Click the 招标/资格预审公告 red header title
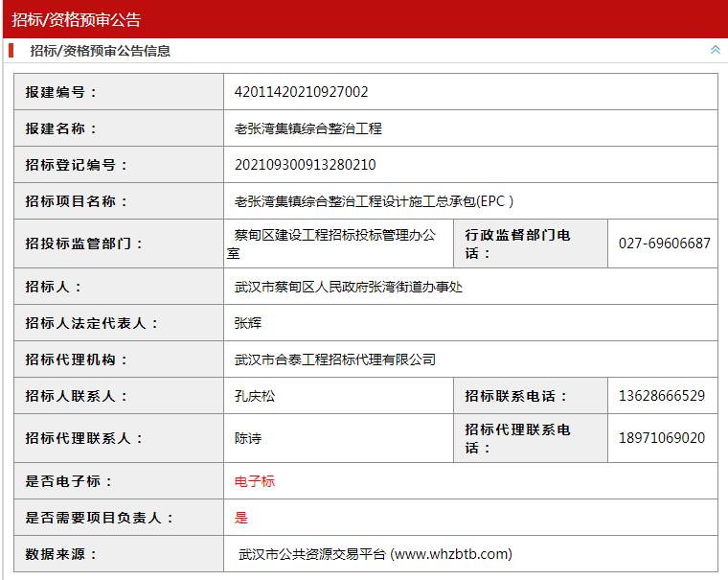 (76, 18)
